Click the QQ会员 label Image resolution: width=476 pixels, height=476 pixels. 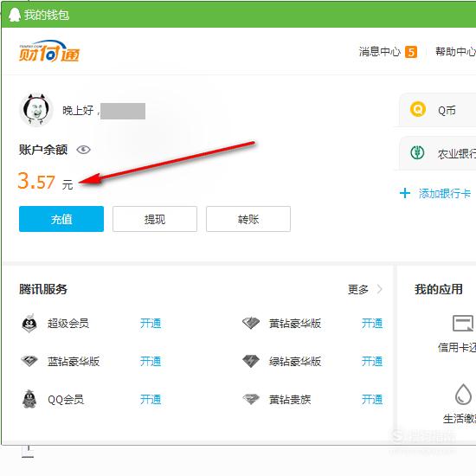coord(66,400)
